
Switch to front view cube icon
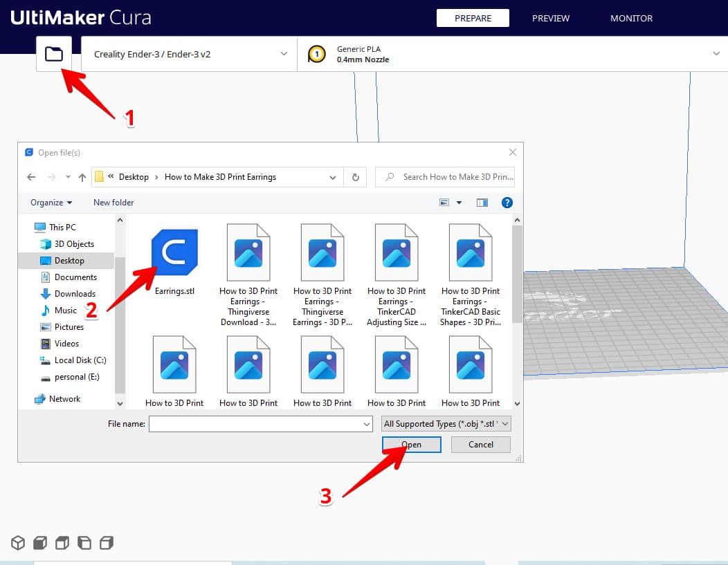40,542
